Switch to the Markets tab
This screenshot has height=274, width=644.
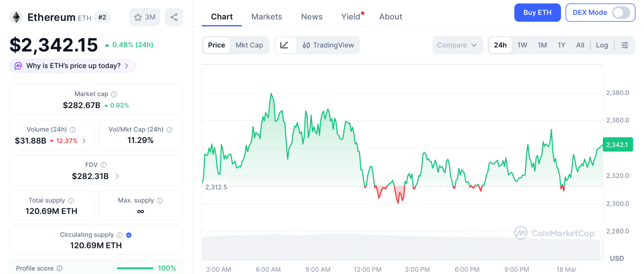pos(267,17)
